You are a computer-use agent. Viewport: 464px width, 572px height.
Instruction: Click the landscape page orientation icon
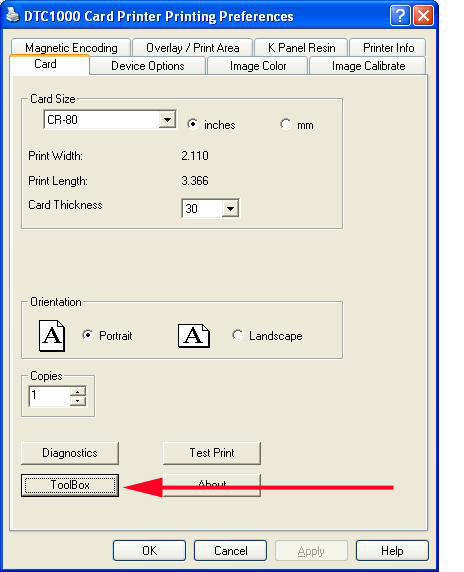(194, 336)
